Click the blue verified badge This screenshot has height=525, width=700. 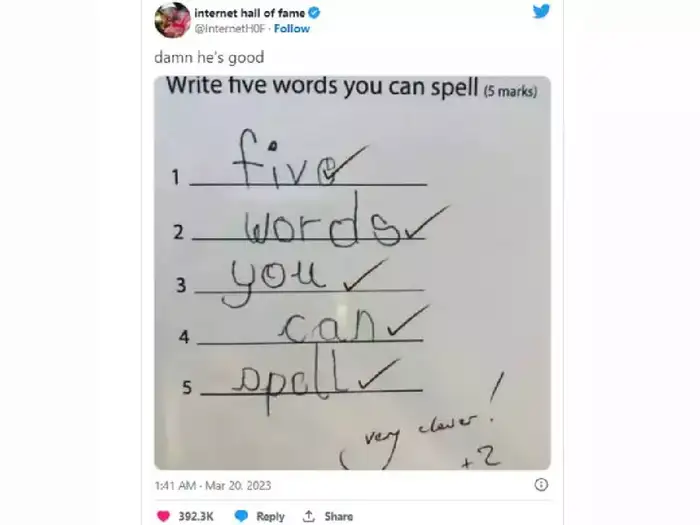coord(314,13)
